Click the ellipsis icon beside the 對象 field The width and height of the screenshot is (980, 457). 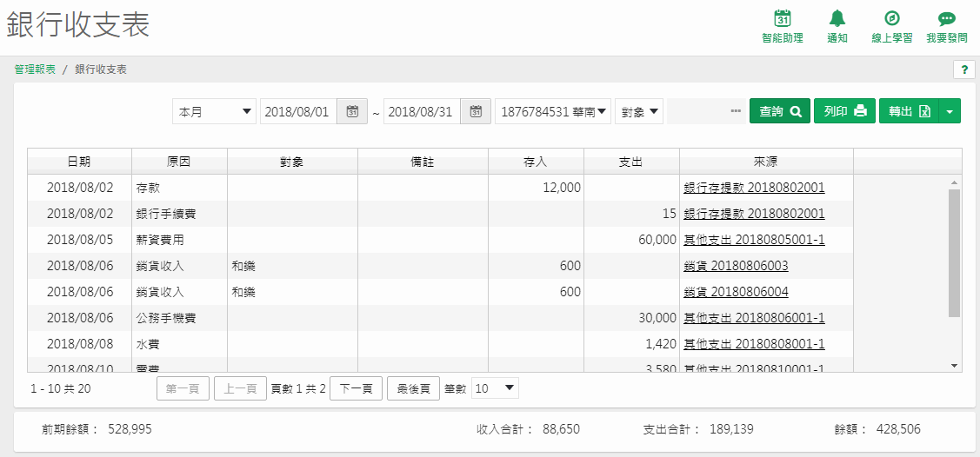(736, 111)
